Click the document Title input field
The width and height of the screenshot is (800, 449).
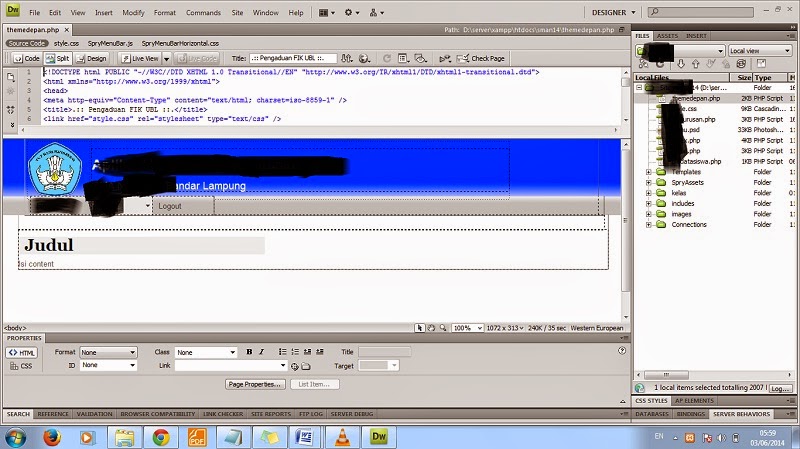pos(293,58)
